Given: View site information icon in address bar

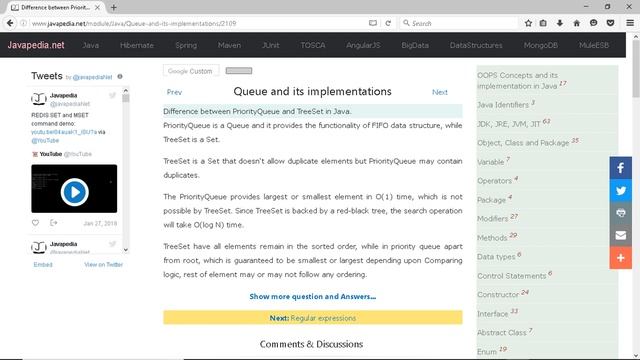Looking at the screenshot, I should click(23, 23).
